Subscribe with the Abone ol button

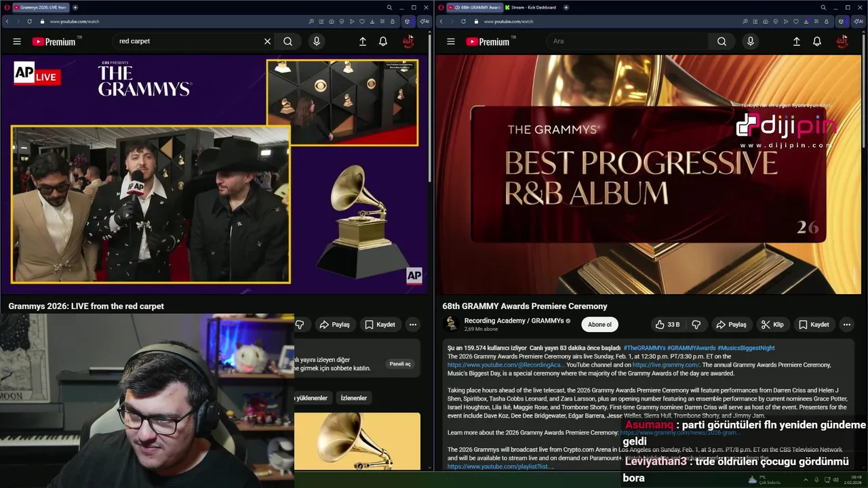[x=599, y=325]
